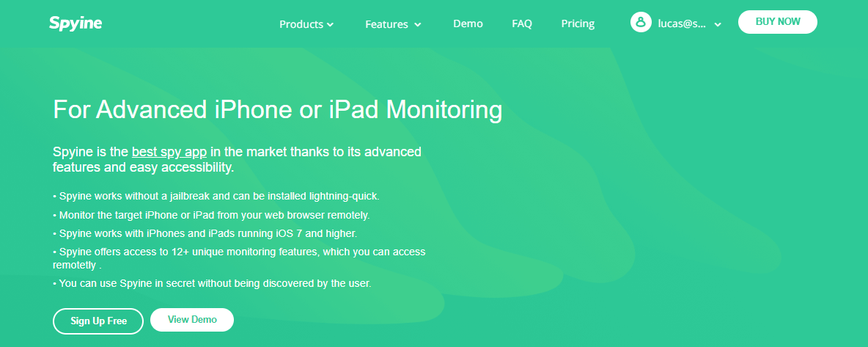Click the bullet about monitoring from your web browser
The image size is (868, 347).
[211, 215]
